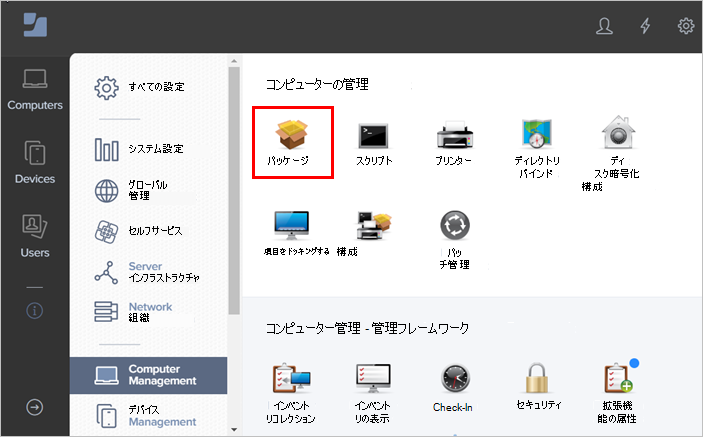This screenshot has height=437, width=703.
Task: Click the Jamf logo in the header
Action: coord(35,25)
